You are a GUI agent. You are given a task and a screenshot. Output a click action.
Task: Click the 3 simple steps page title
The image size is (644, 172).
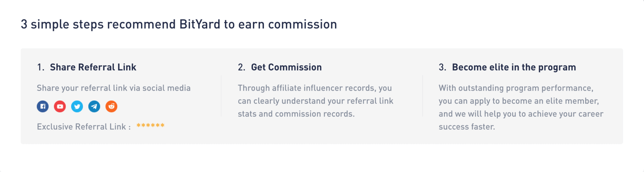tap(179, 25)
